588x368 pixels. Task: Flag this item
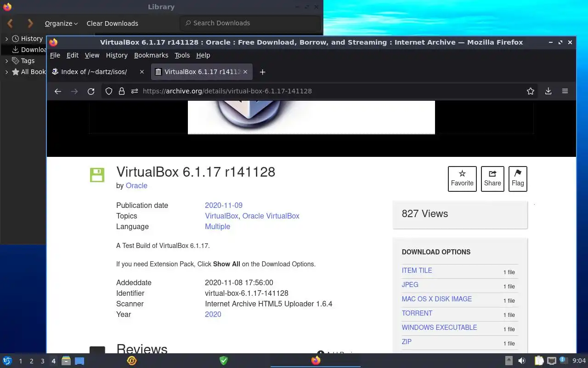pos(518,179)
